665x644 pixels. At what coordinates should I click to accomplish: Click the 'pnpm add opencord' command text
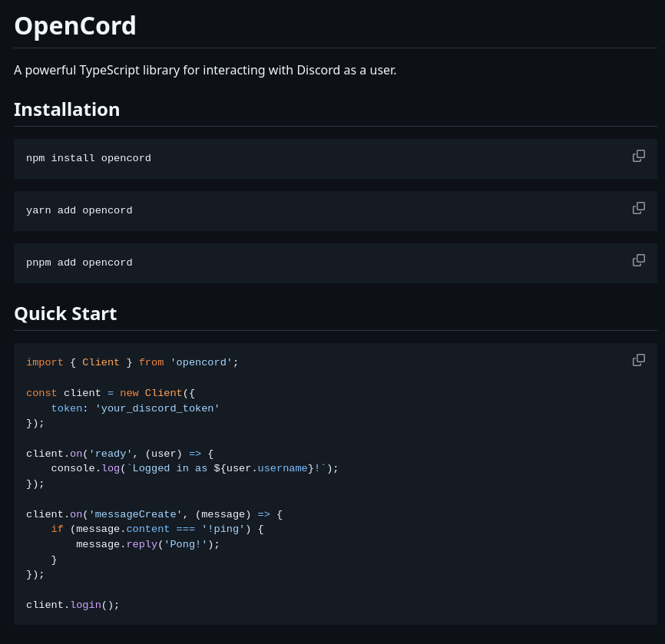pyautogui.click(x=79, y=263)
